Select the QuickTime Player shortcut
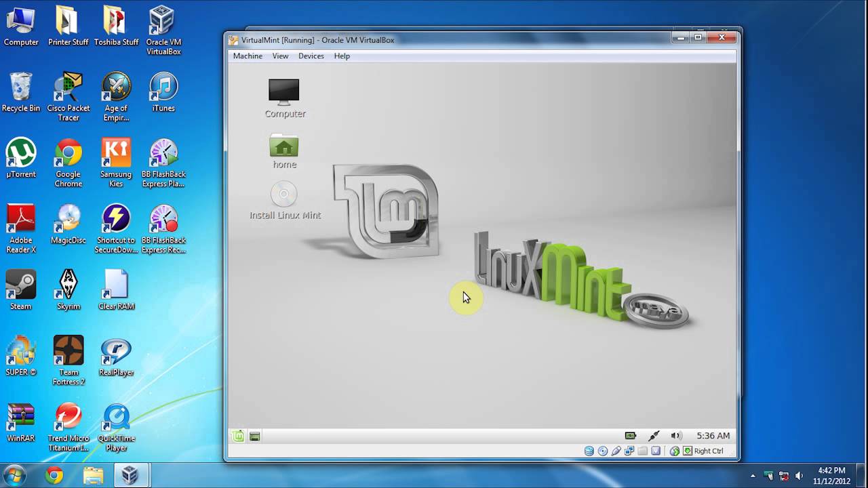 [116, 427]
